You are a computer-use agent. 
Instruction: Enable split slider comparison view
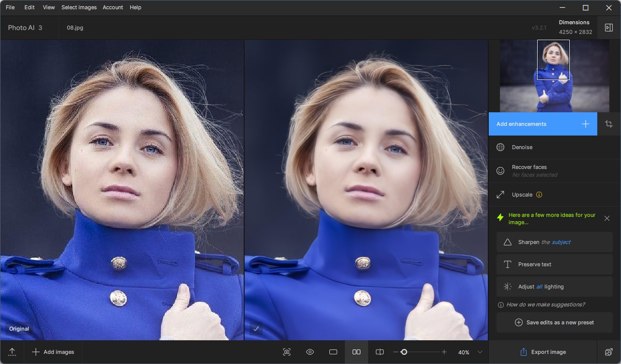click(x=380, y=352)
